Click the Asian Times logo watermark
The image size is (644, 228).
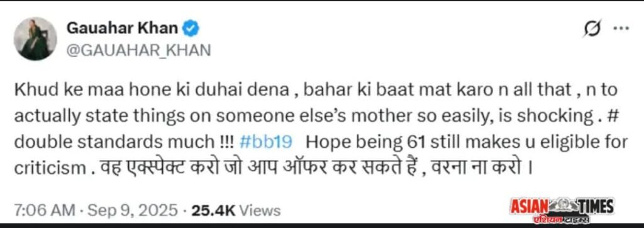[562, 206]
